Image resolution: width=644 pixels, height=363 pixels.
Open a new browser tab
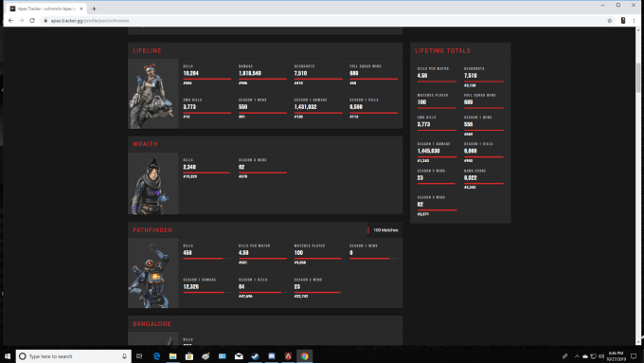(94, 9)
